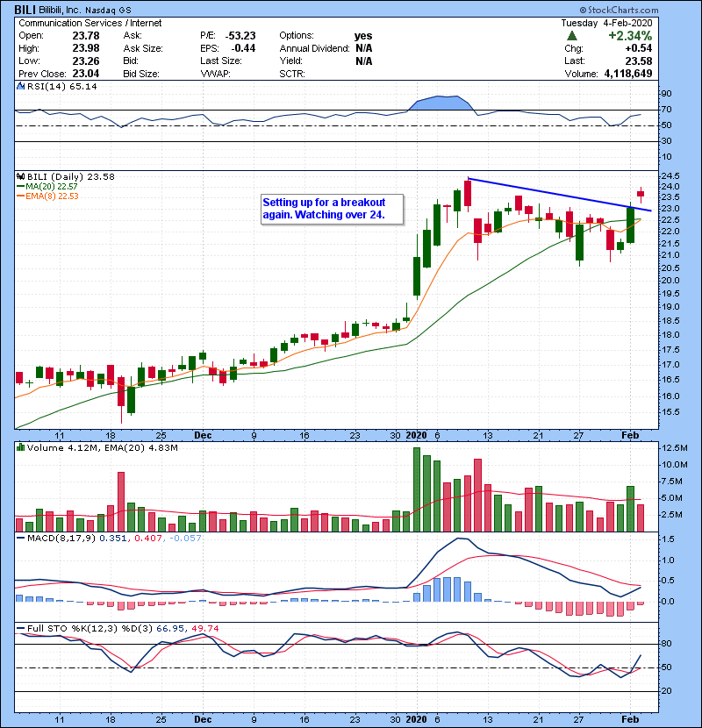Click the latest red candle above the trendline
702x728 pixels.
coord(641,194)
